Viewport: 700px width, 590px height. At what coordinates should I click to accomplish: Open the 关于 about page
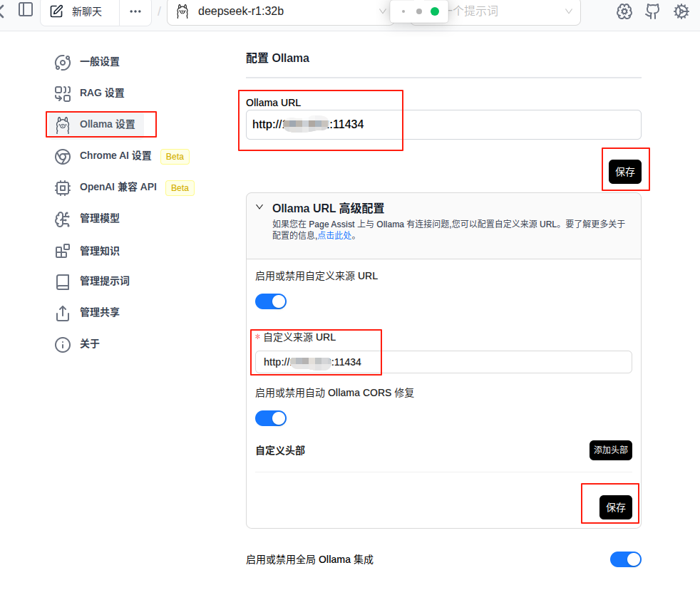point(89,344)
